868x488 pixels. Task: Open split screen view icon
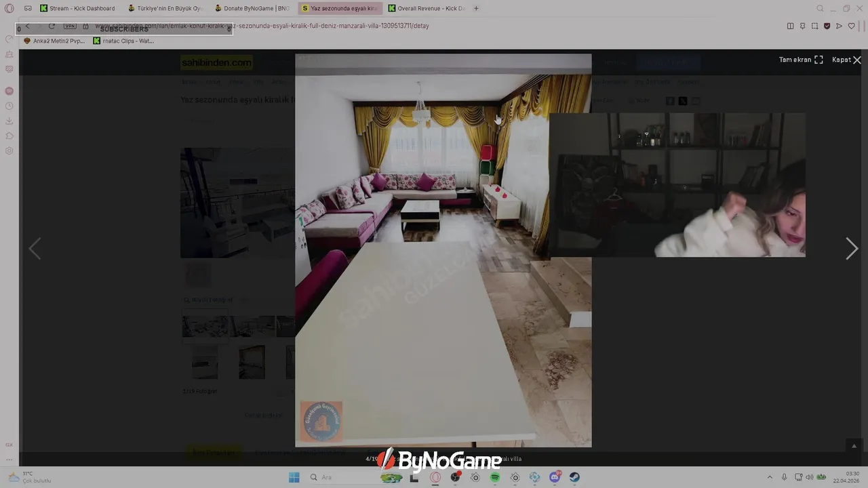pyautogui.click(x=790, y=26)
